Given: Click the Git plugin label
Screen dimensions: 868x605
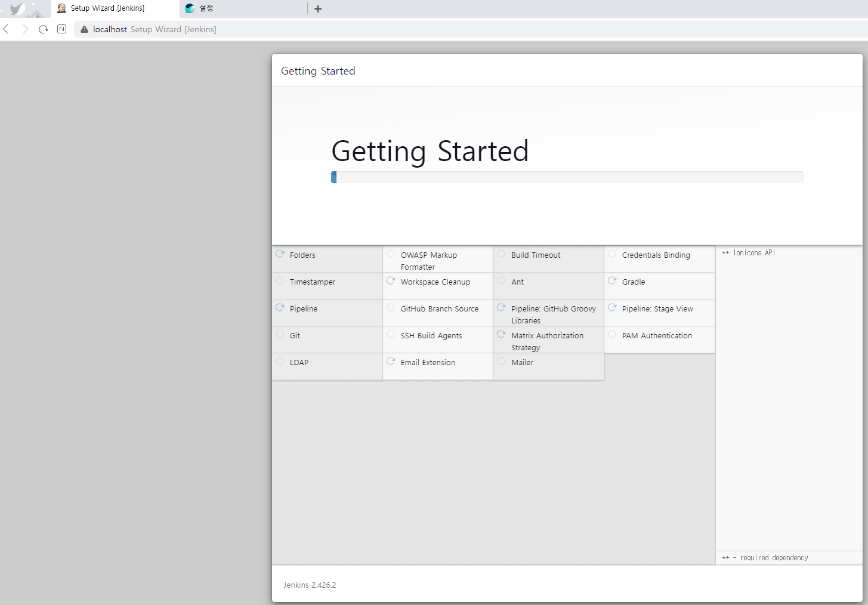Looking at the screenshot, I should click(295, 335).
